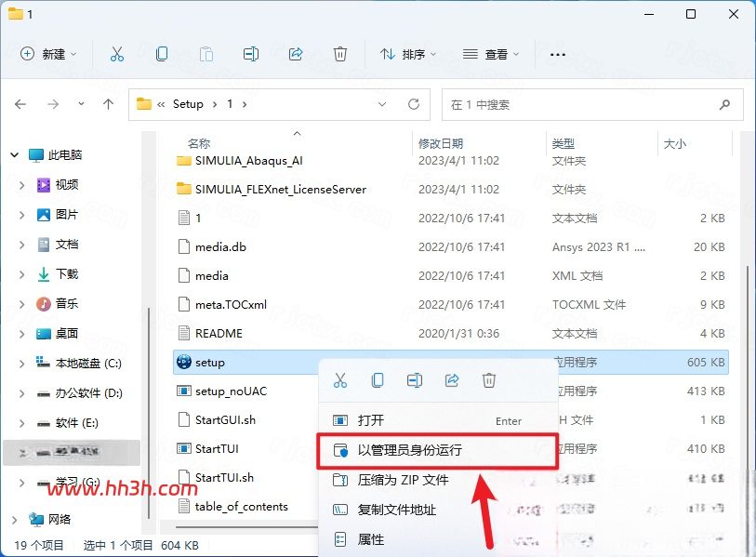
Task: Select the setup application icon
Action: pos(184,362)
